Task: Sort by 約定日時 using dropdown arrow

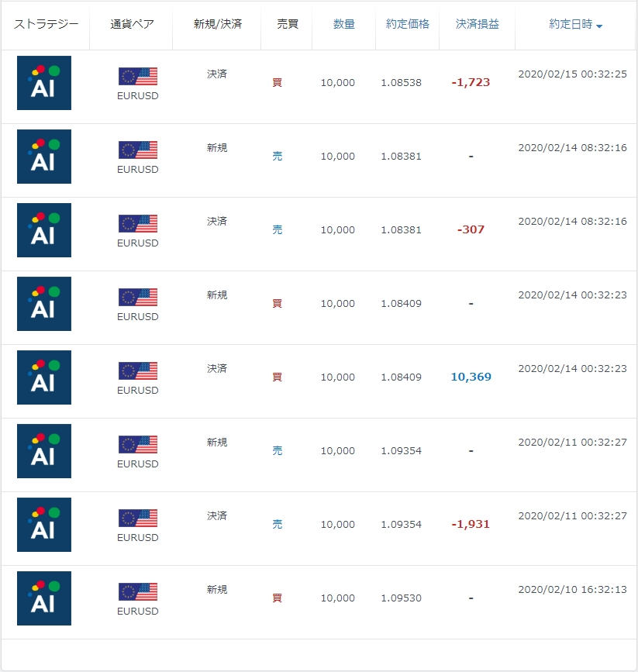Action: click(x=599, y=26)
